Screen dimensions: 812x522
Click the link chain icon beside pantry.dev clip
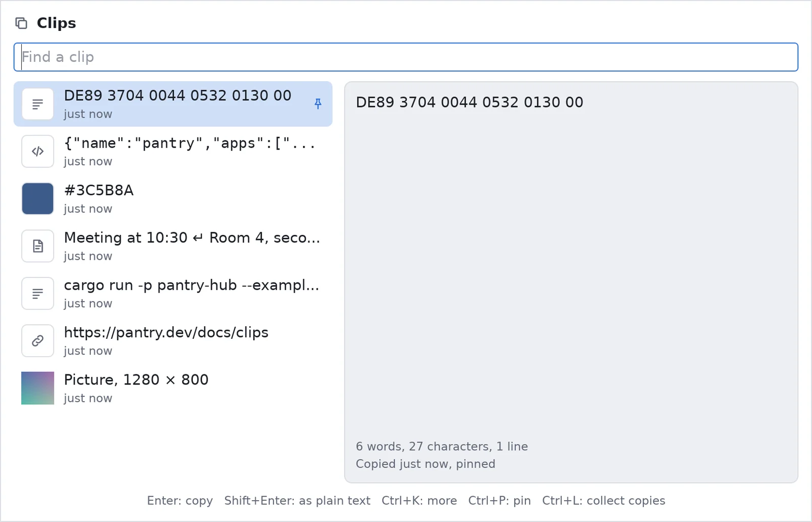pyautogui.click(x=38, y=341)
